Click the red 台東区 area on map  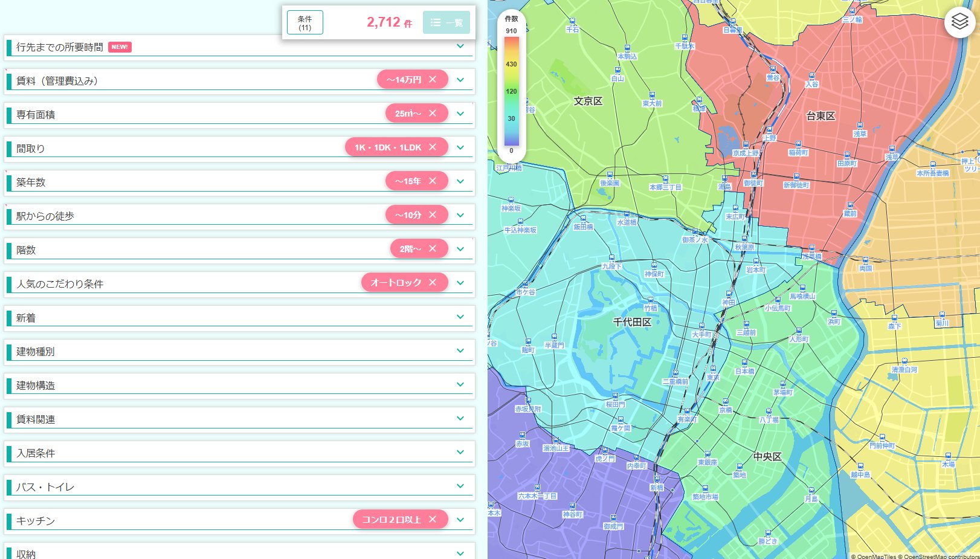point(820,116)
